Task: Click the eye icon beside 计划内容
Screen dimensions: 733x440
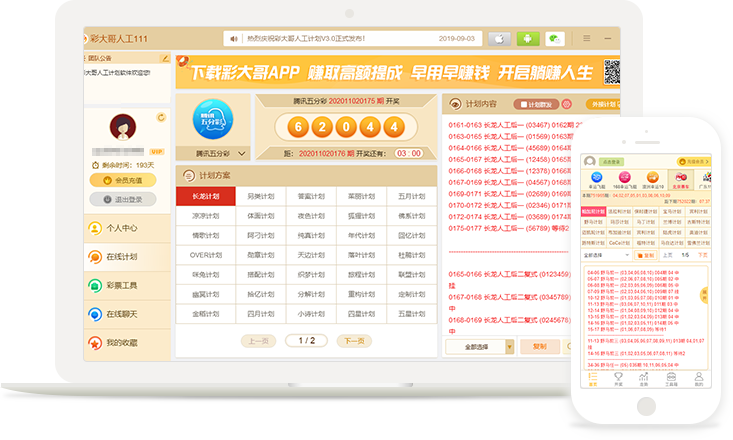Action: tap(455, 104)
